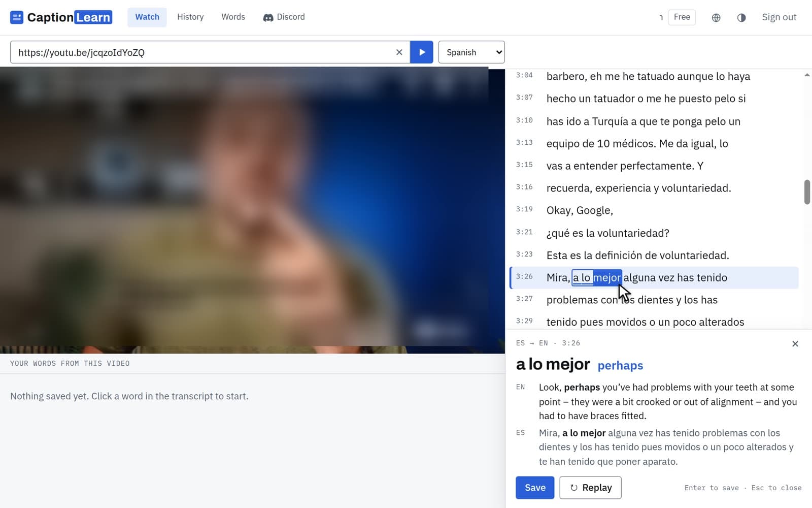Save the phrase 'a lo mejor'
This screenshot has width=812, height=508.
[535, 488]
